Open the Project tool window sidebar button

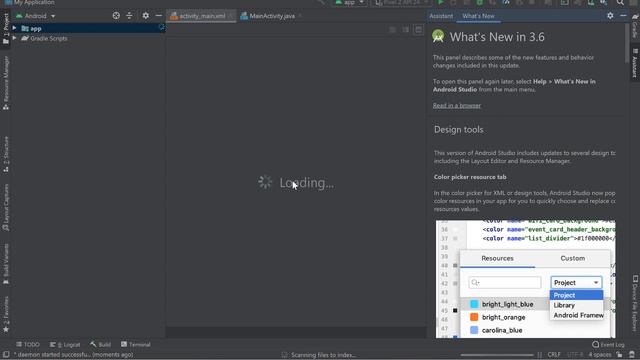(x=6, y=28)
